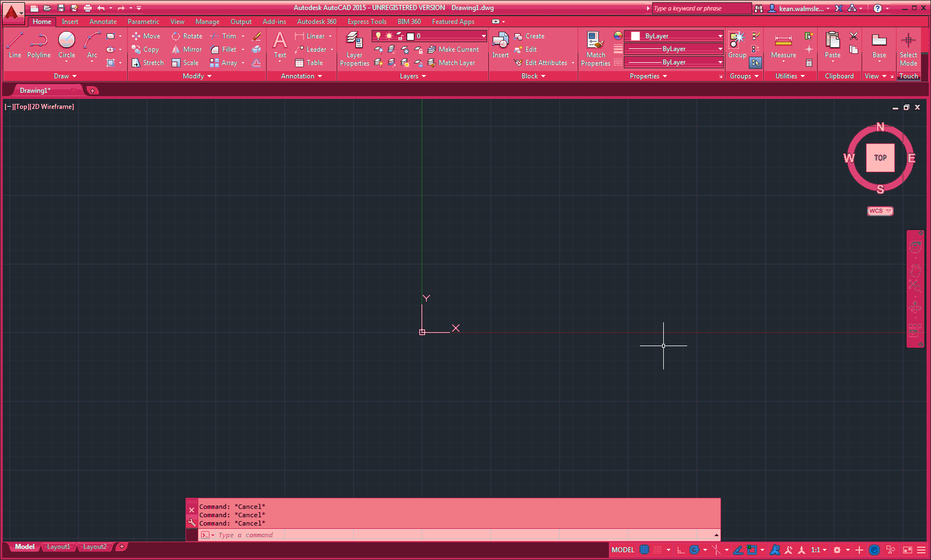Toggle ortho mode in status bar
Screen dimensions: 931x560
(680, 550)
